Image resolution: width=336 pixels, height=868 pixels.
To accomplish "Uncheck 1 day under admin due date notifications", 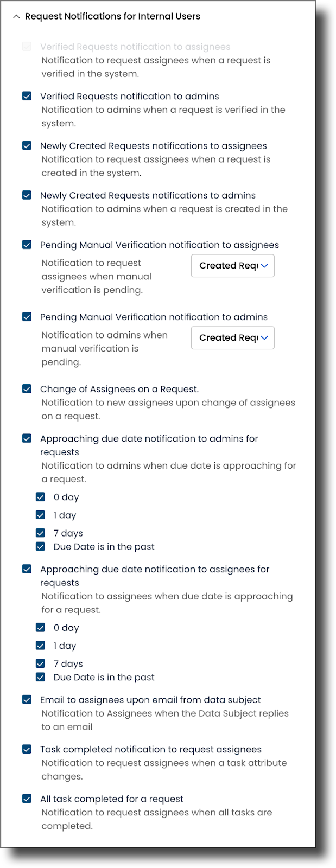I will point(40,515).
